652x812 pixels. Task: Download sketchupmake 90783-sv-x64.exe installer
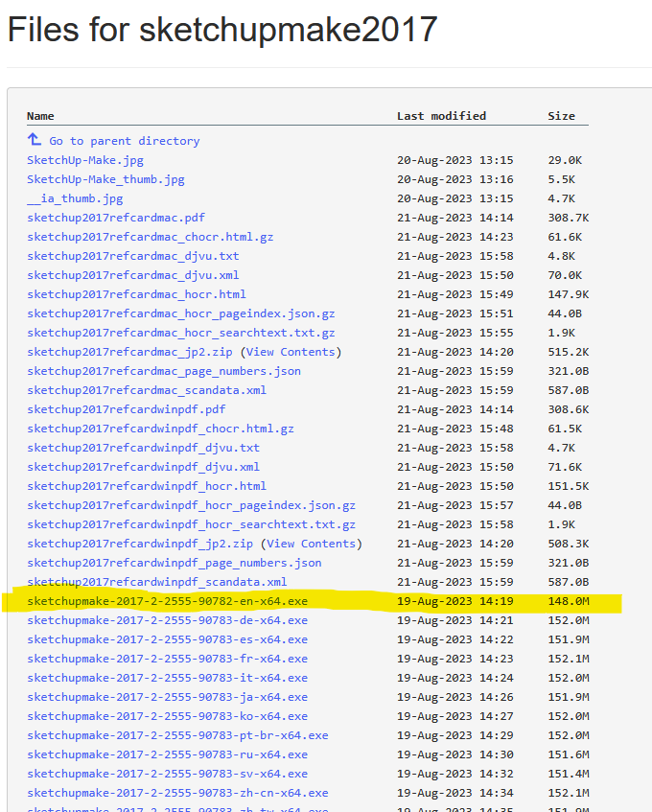click(167, 773)
